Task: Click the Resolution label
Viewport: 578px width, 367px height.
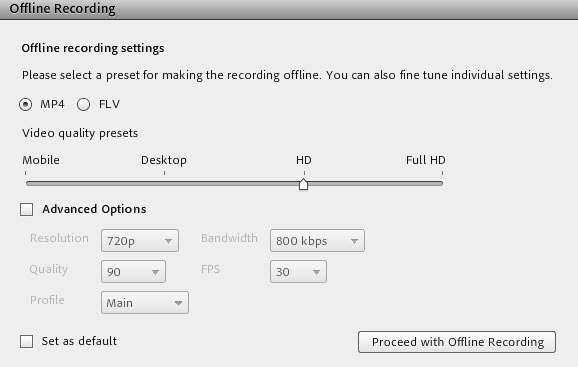Action: pos(59,238)
